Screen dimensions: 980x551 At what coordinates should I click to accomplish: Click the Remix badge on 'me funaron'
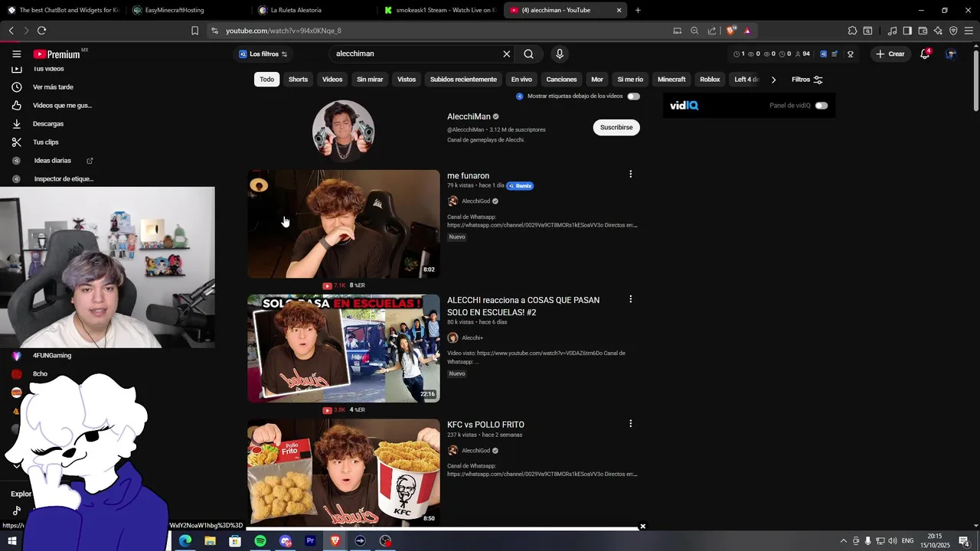(x=520, y=186)
